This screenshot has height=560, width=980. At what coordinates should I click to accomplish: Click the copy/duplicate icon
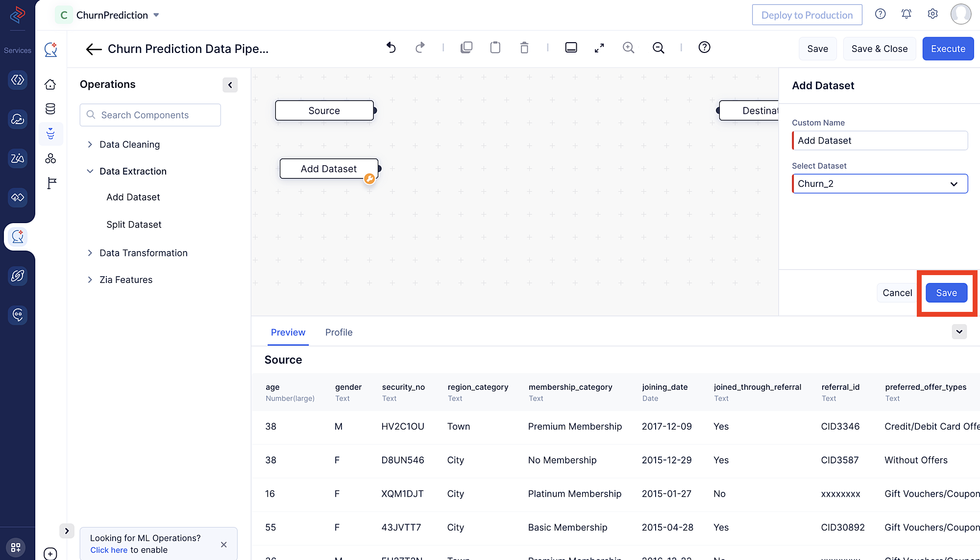(x=466, y=48)
